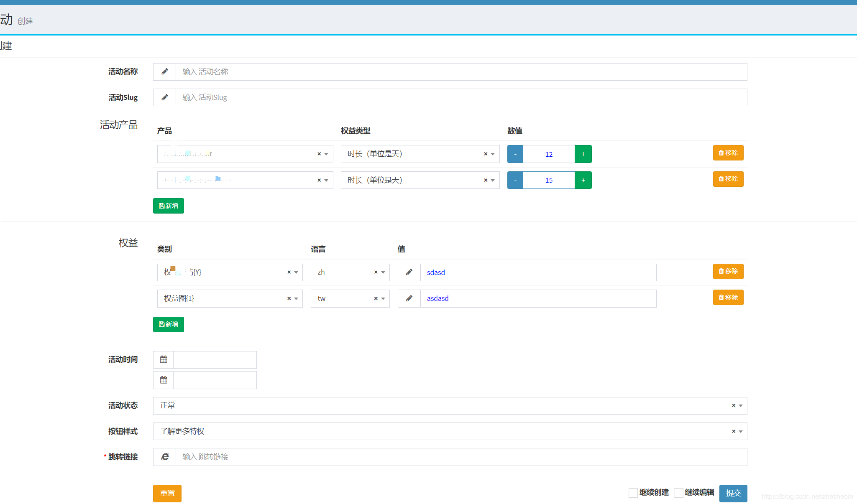This screenshot has height=504, width=857.
Task: Click pencil icon beside 活动名称 field
Action: 165,72
